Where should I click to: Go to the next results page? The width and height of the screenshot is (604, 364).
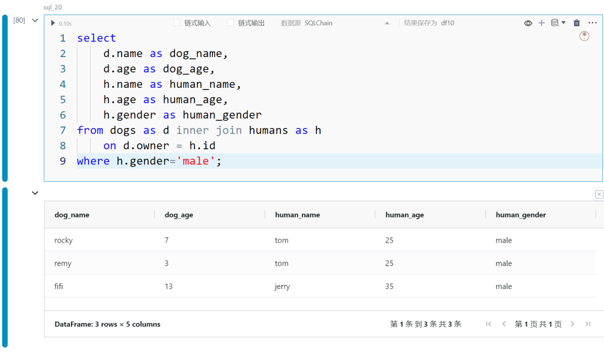click(x=573, y=324)
